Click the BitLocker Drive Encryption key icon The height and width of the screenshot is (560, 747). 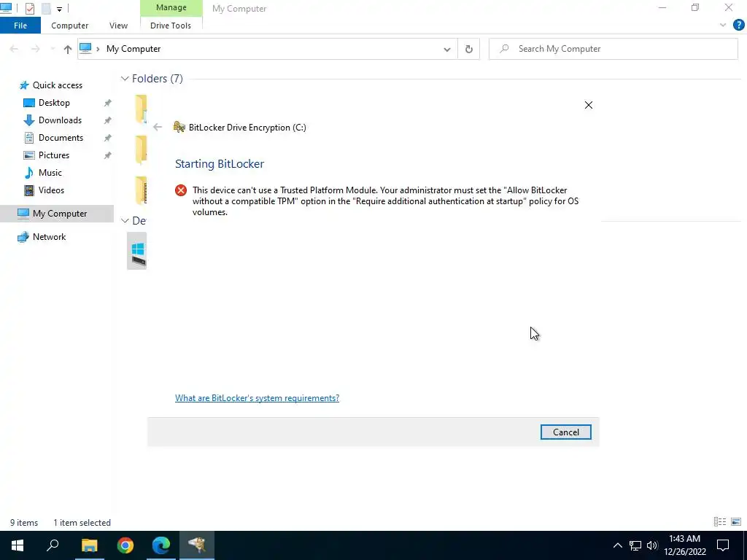179,127
